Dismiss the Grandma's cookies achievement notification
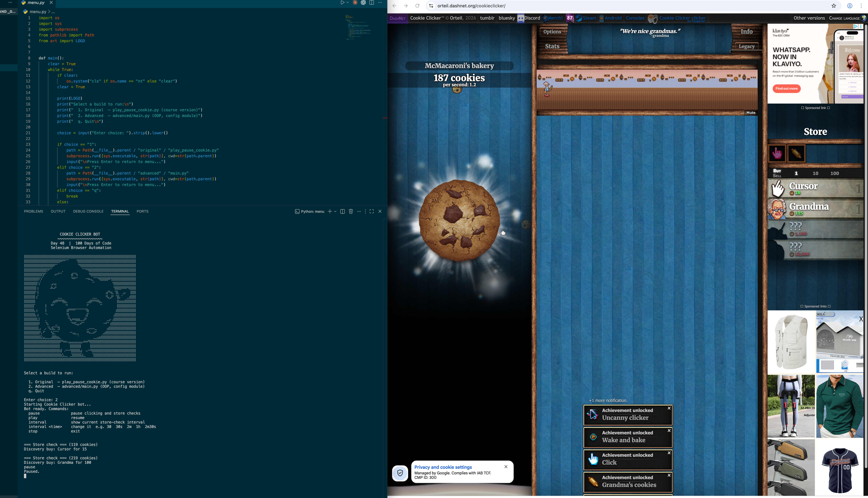 coord(669,475)
